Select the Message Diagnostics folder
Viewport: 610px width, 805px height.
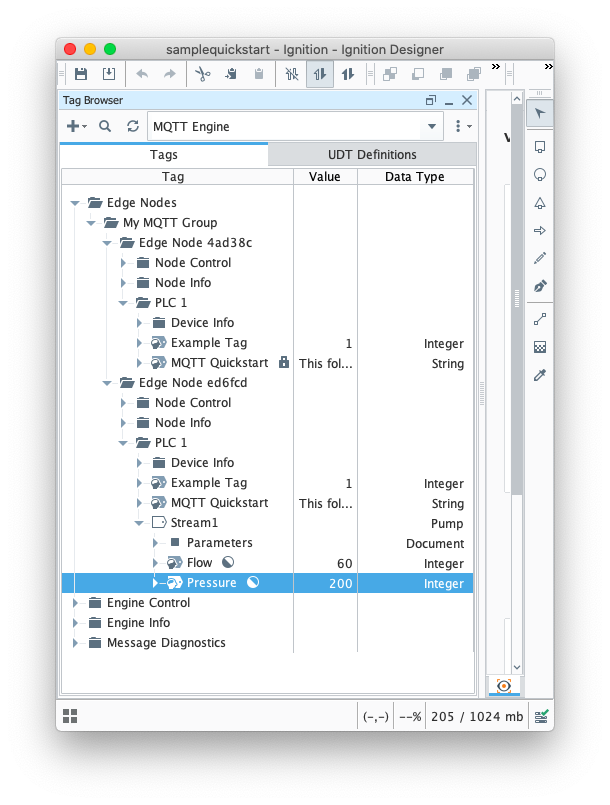[166, 643]
